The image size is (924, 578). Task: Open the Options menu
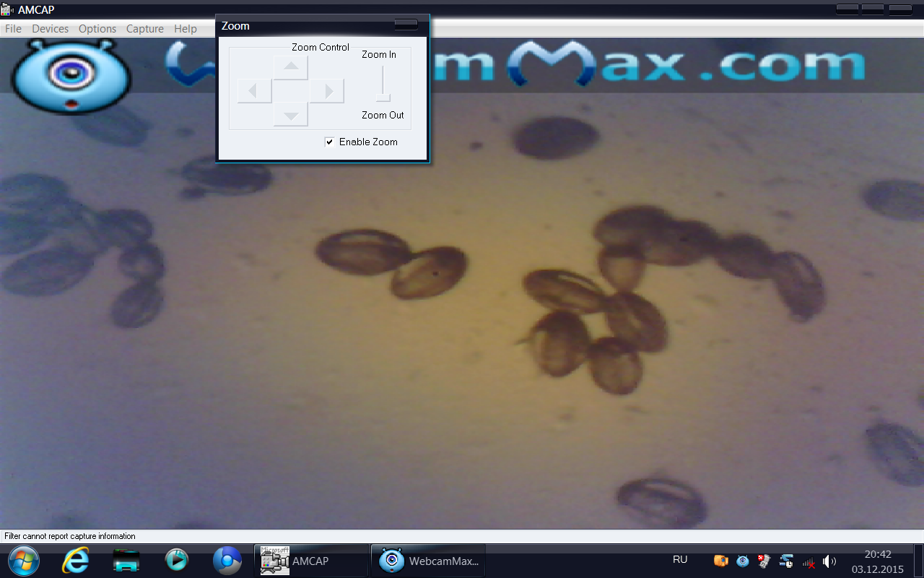(97, 29)
